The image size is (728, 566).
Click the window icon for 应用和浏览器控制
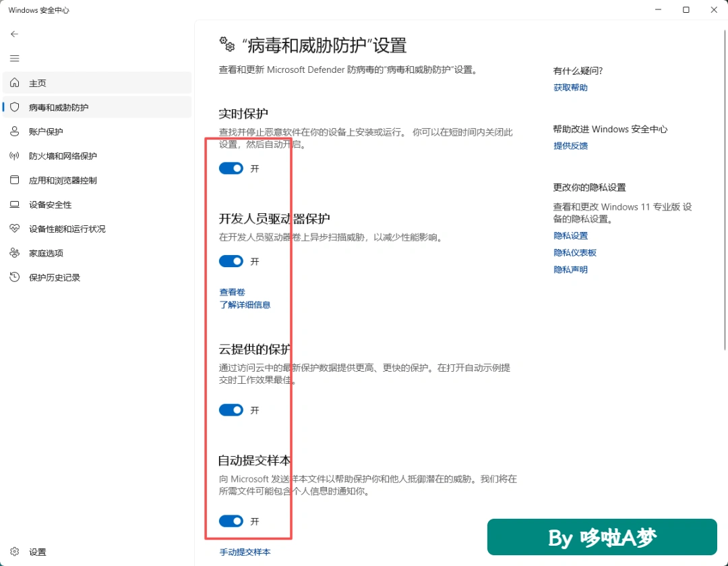[x=14, y=180]
